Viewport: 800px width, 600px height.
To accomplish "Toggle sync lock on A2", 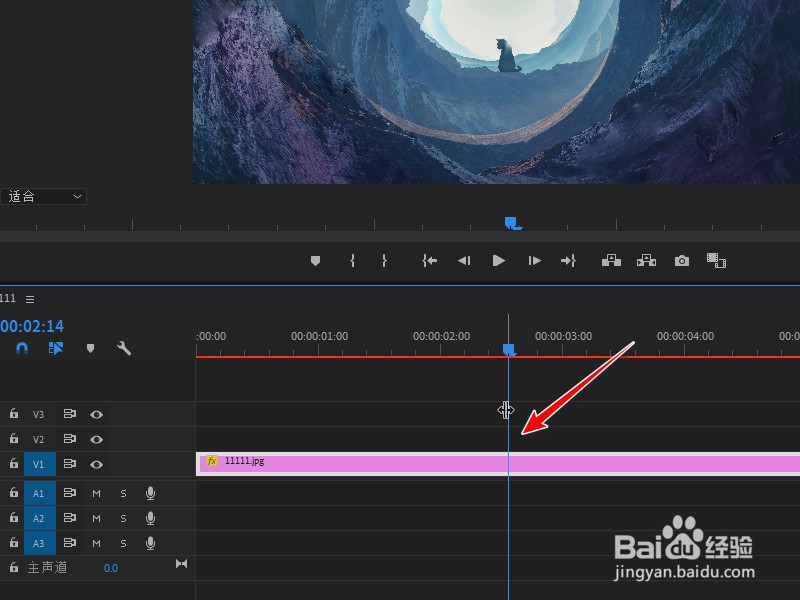I will (70, 518).
